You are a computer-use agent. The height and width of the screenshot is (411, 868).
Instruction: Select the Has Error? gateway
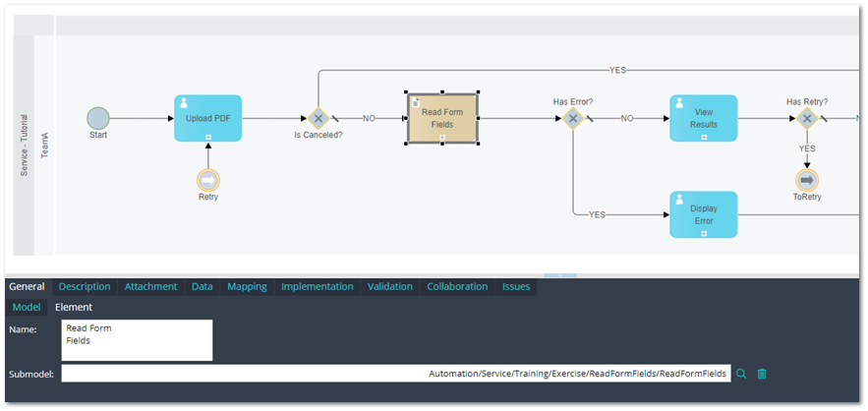(x=573, y=118)
